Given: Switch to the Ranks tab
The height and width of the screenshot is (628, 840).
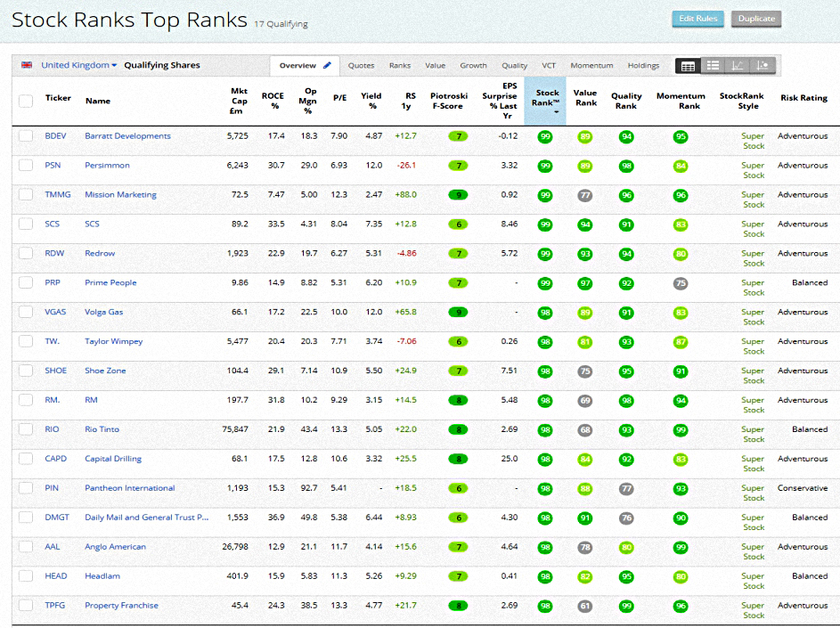Looking at the screenshot, I should [x=400, y=65].
